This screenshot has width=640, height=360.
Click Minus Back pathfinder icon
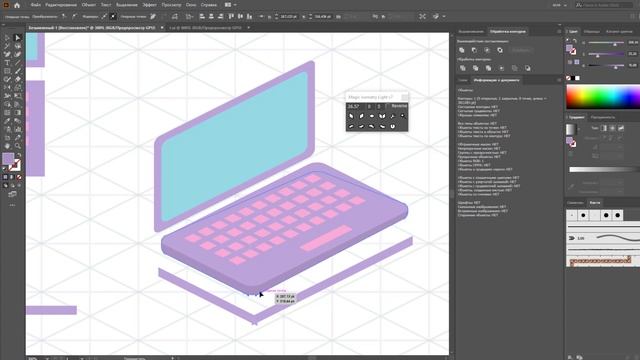(528, 68)
